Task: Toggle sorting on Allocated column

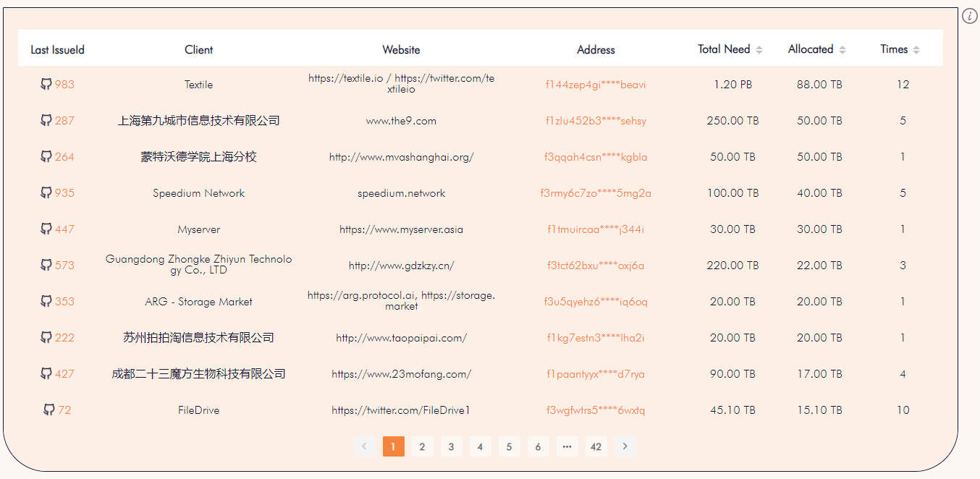Action: click(842, 49)
